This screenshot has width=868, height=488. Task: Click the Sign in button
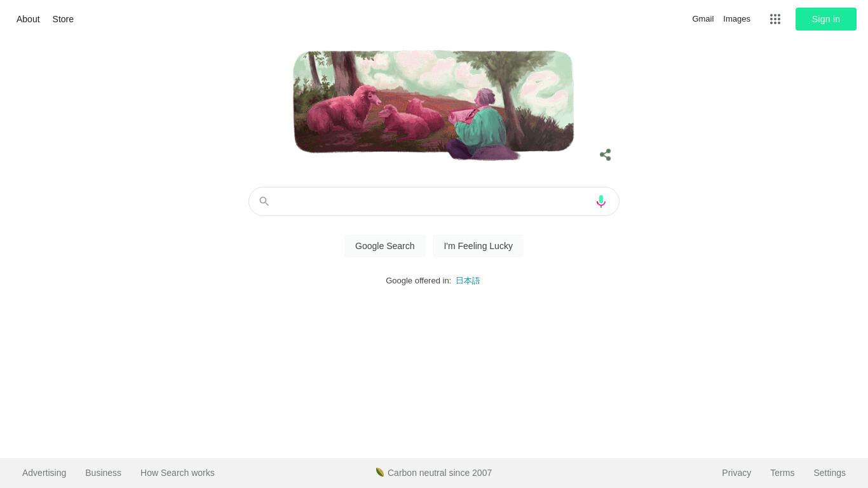tap(825, 19)
